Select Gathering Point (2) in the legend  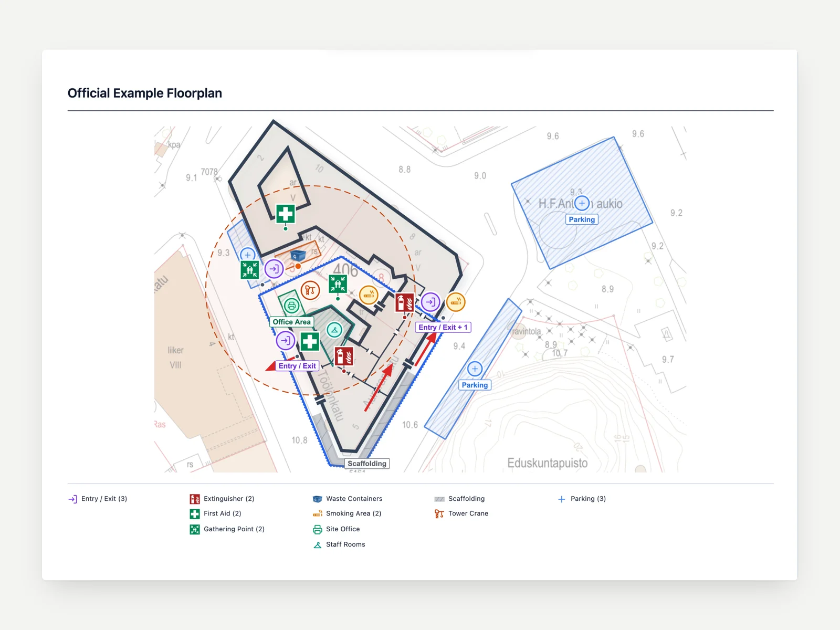227,529
